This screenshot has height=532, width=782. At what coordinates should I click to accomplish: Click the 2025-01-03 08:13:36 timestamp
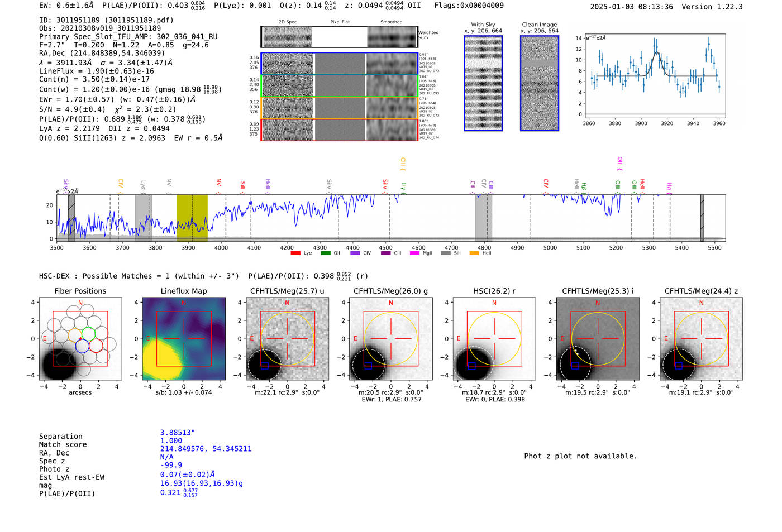tap(632, 7)
